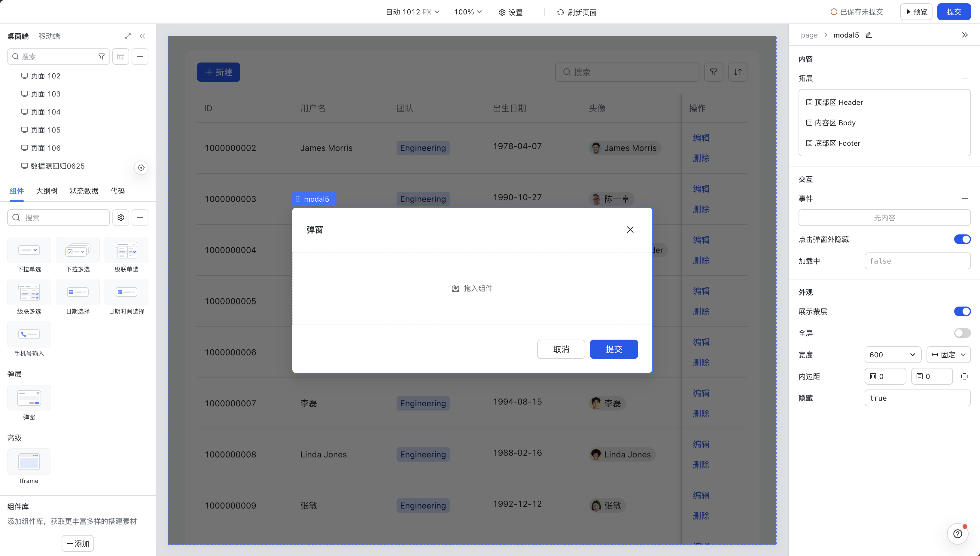Click the 新建 button on canvas

pyautogui.click(x=219, y=72)
